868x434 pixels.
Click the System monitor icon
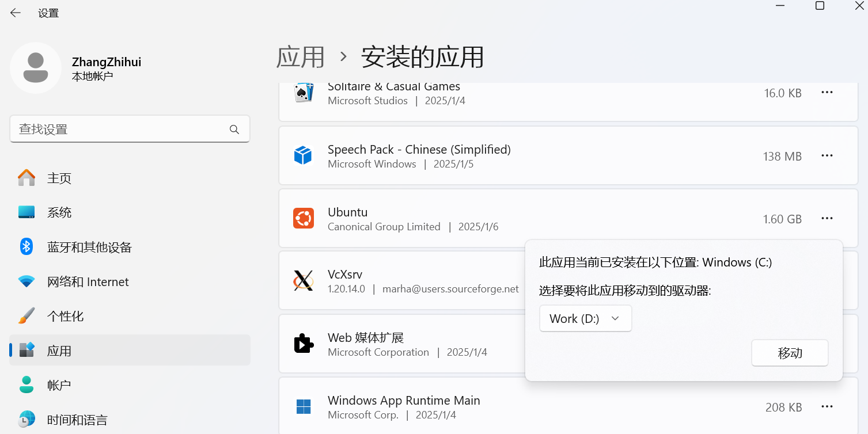coord(26,212)
